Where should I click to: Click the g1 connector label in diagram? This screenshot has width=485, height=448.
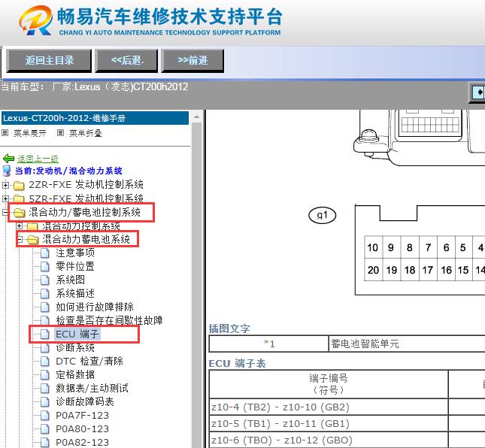(x=323, y=215)
